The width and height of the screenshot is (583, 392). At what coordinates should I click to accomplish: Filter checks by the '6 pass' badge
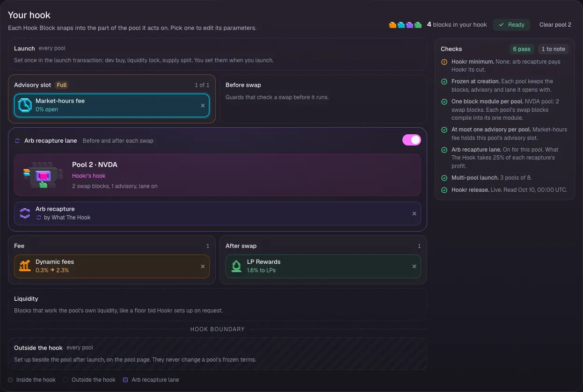pyautogui.click(x=522, y=49)
